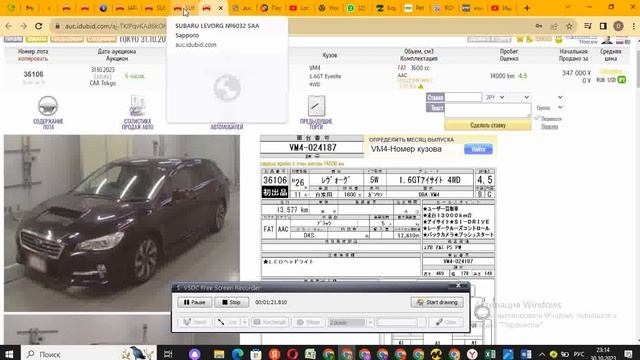Click the copy lot number link
The image size is (640, 360).
pos(33,58)
